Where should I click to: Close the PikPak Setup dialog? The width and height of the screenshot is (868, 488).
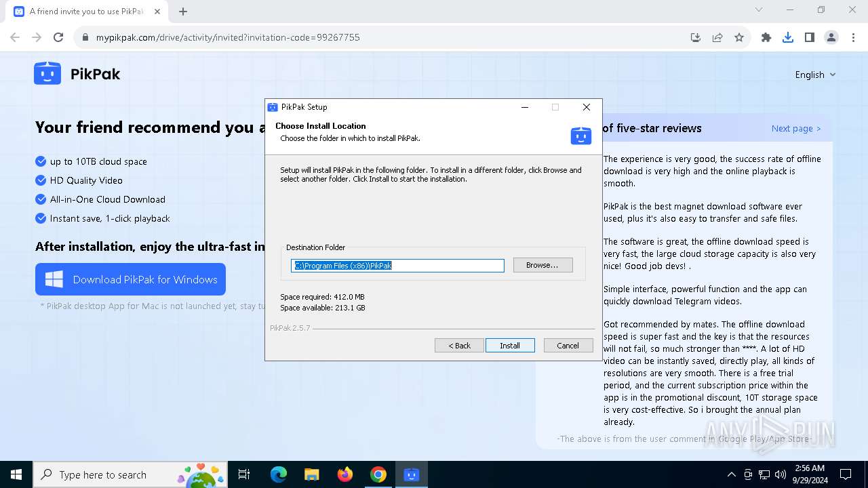tap(587, 107)
